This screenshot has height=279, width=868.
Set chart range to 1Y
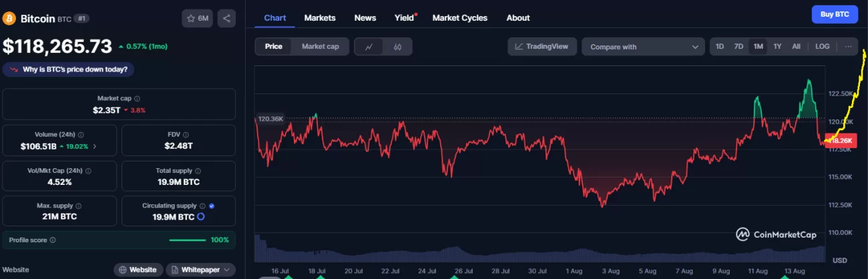tap(777, 47)
